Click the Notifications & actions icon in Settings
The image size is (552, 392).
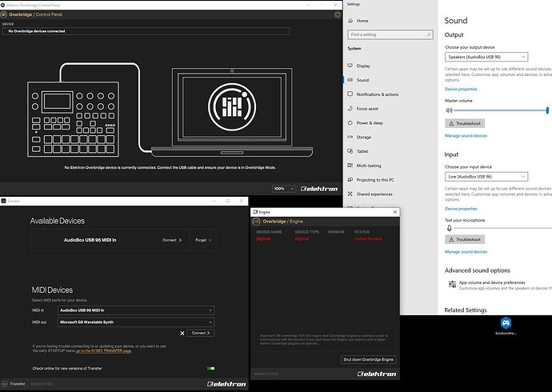coord(350,94)
